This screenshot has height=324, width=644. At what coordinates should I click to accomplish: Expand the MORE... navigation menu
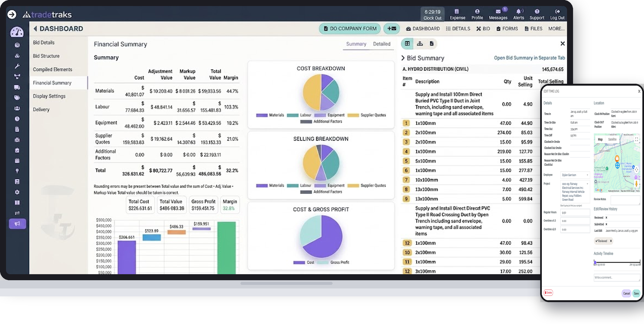[x=556, y=28]
